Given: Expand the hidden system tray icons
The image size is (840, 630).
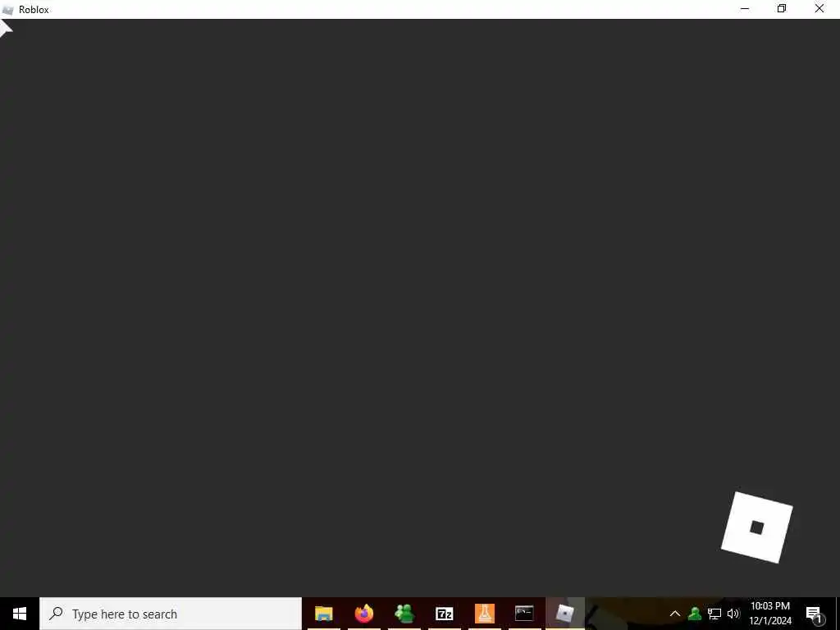Looking at the screenshot, I should point(675,614).
